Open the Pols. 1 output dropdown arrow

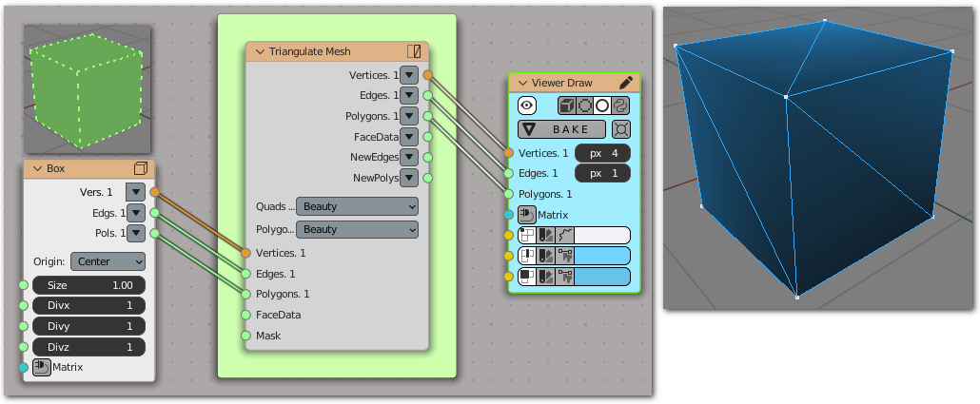click(x=136, y=234)
